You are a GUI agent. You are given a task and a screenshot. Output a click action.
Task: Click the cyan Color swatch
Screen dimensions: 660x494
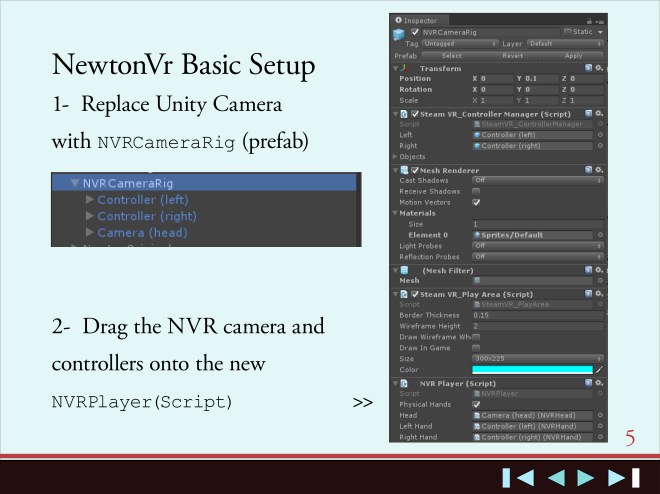point(531,370)
